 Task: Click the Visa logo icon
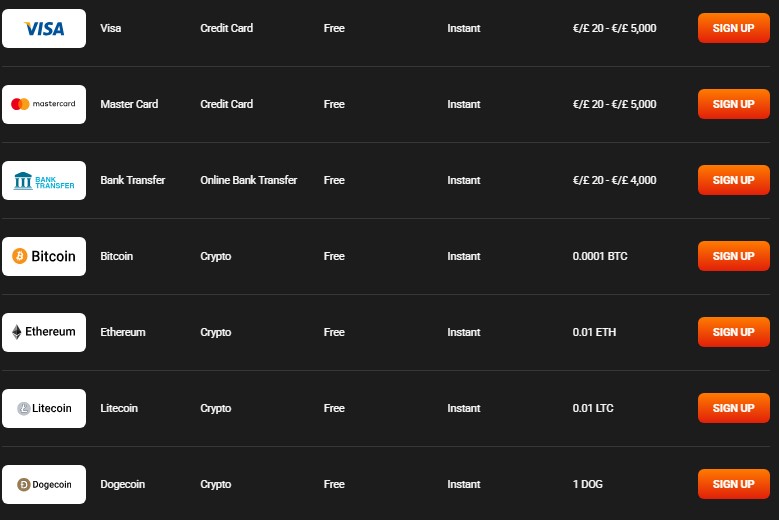(44, 28)
